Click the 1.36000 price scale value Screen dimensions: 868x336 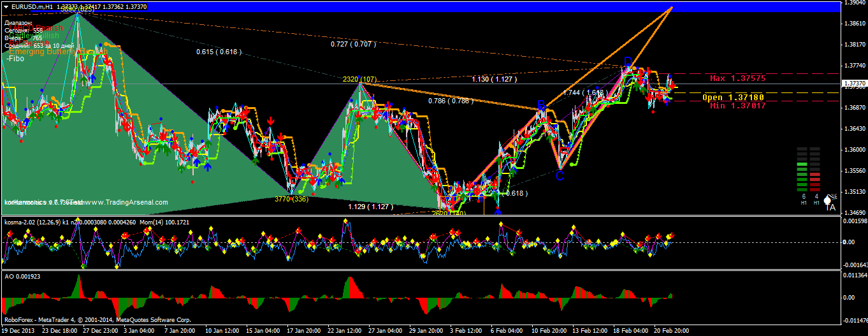853,149
